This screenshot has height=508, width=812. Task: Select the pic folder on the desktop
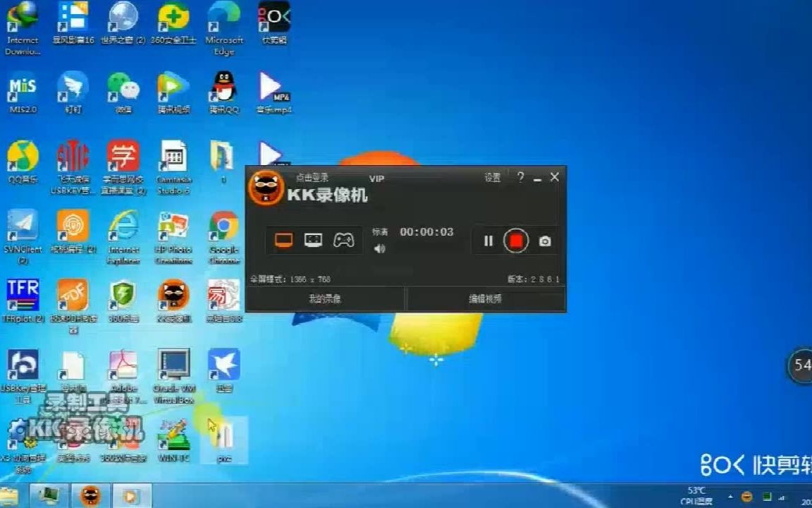pos(223,440)
